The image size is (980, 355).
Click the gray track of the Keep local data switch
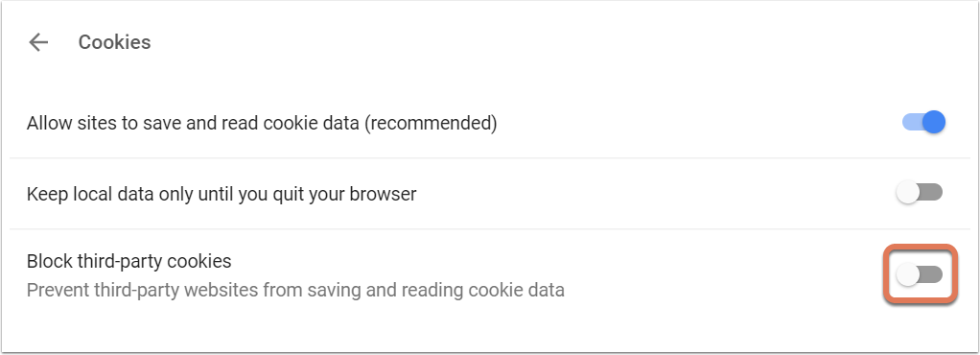coord(931,193)
